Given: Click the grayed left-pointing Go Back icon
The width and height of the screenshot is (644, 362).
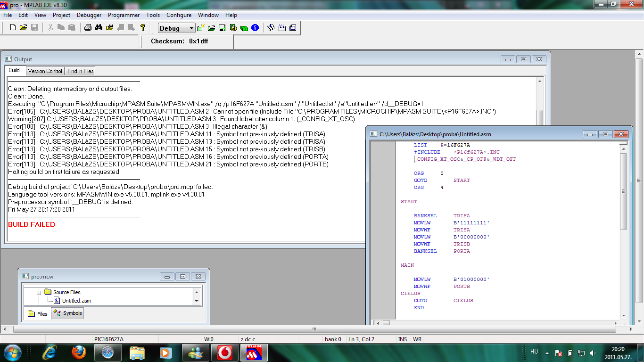Looking at the screenshot, I should point(120,28).
